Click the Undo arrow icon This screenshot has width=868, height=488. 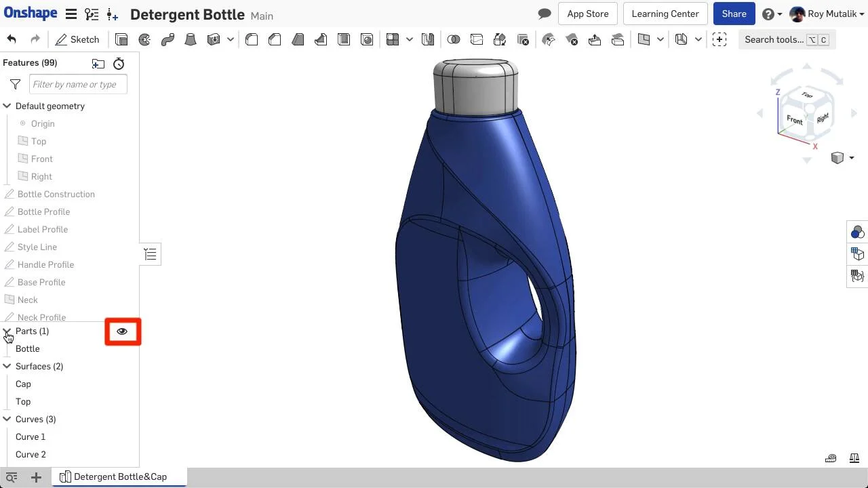(x=12, y=39)
